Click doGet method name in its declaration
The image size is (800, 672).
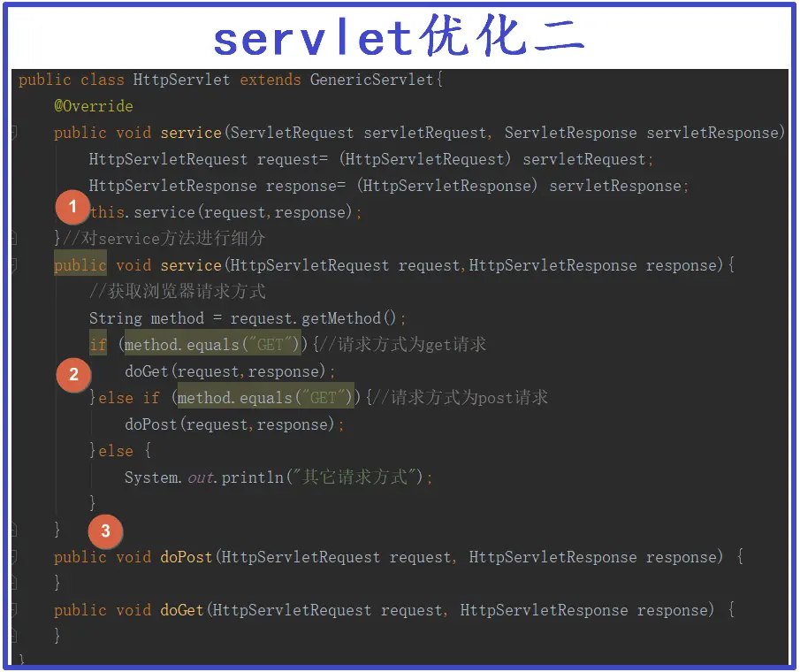coord(181,610)
